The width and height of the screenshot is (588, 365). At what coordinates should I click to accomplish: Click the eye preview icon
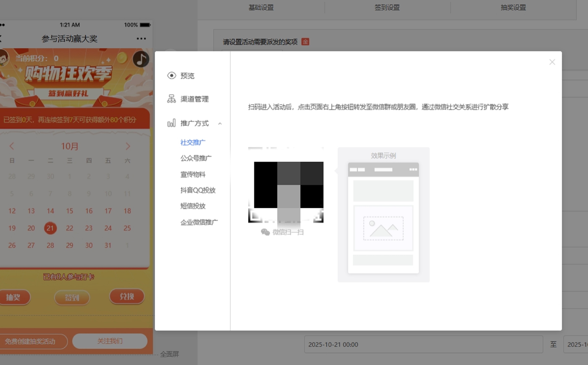click(x=172, y=76)
